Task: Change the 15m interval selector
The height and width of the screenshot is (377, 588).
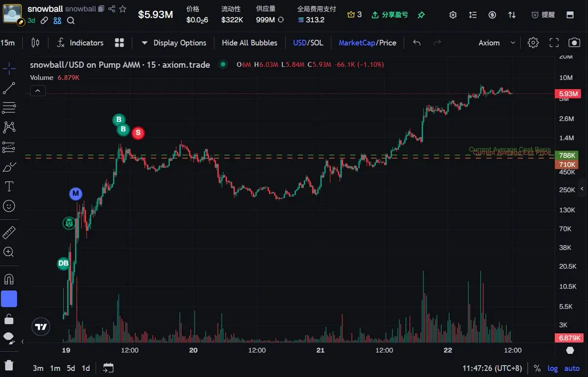Action: pyautogui.click(x=8, y=43)
